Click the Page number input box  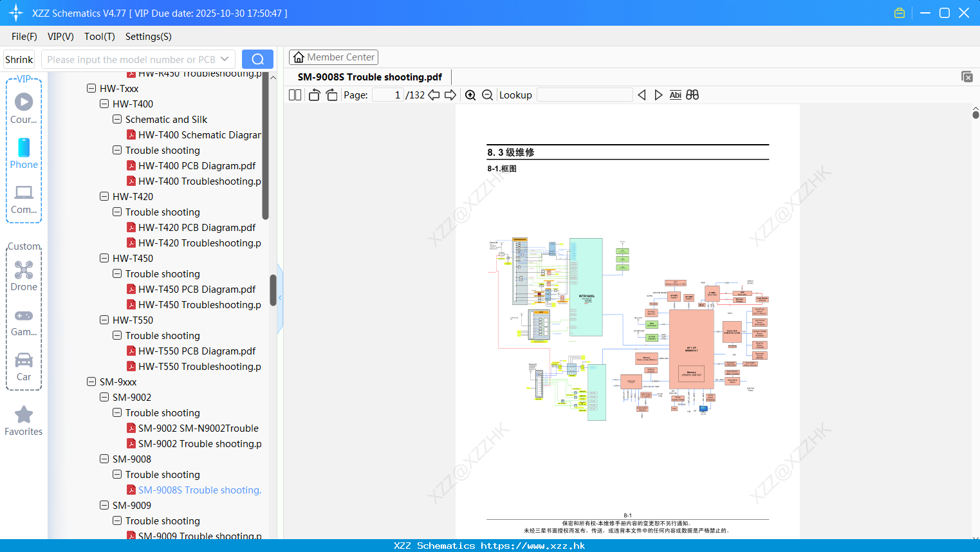coord(388,95)
